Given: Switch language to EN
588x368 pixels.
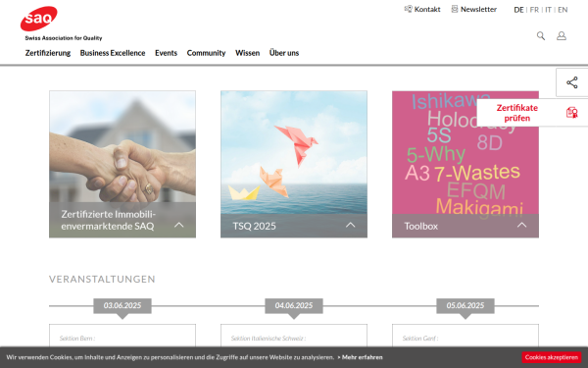Looking at the screenshot, I should tap(563, 10).
